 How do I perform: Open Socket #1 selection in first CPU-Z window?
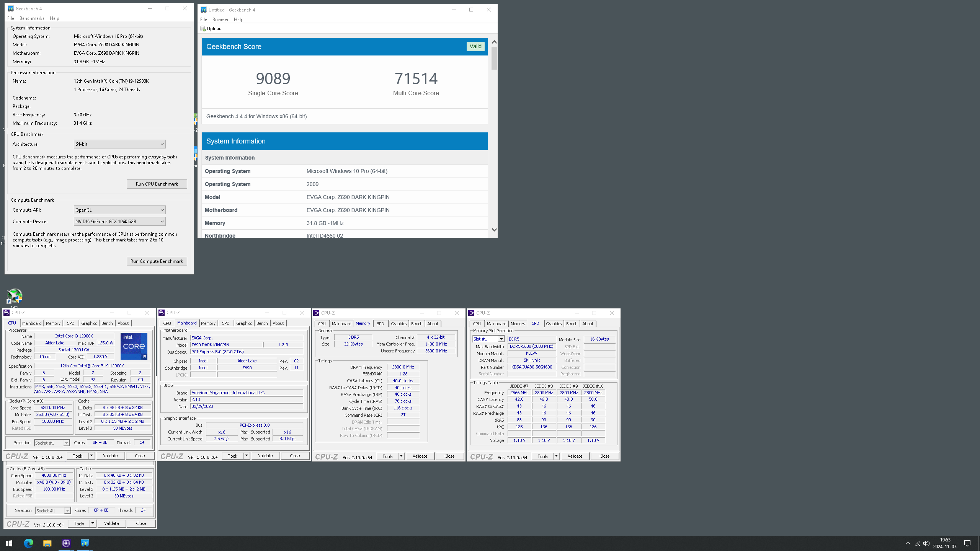[52, 443]
